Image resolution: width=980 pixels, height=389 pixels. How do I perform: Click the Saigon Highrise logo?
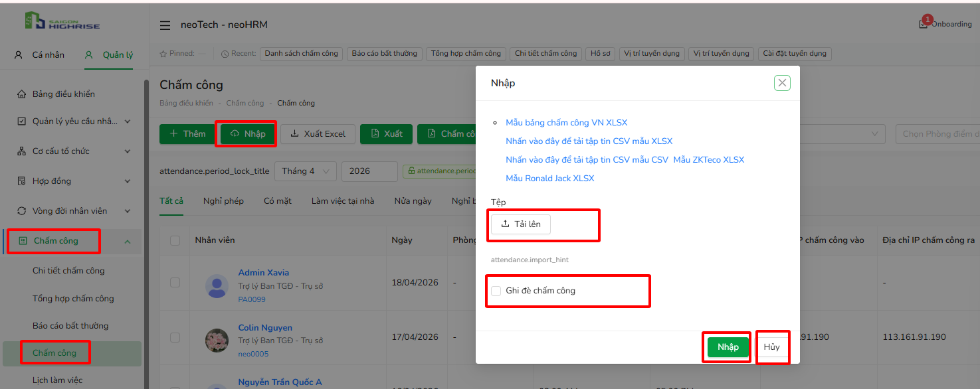click(x=62, y=22)
